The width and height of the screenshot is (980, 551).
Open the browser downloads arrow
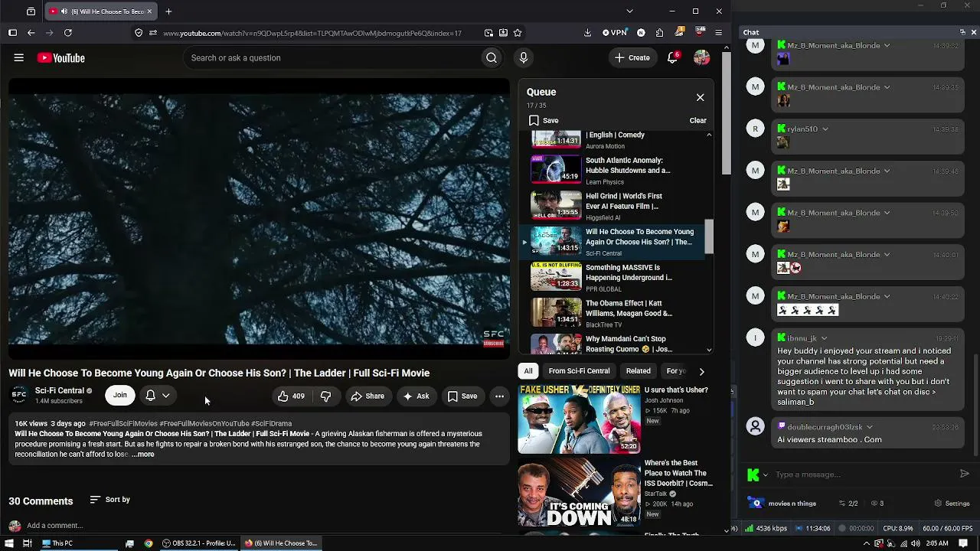587,33
